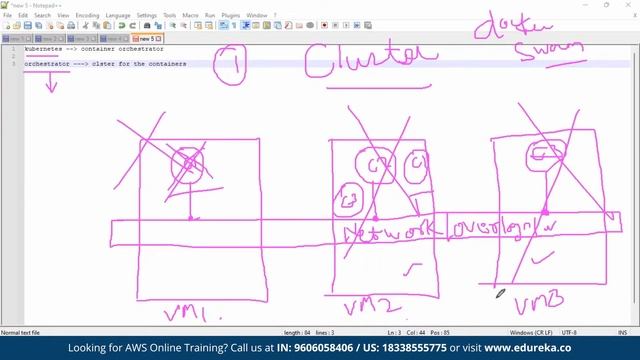Click line 1 text 'kubernetes --> container orchestrator'
The height and width of the screenshot is (360, 640).
pos(94,49)
